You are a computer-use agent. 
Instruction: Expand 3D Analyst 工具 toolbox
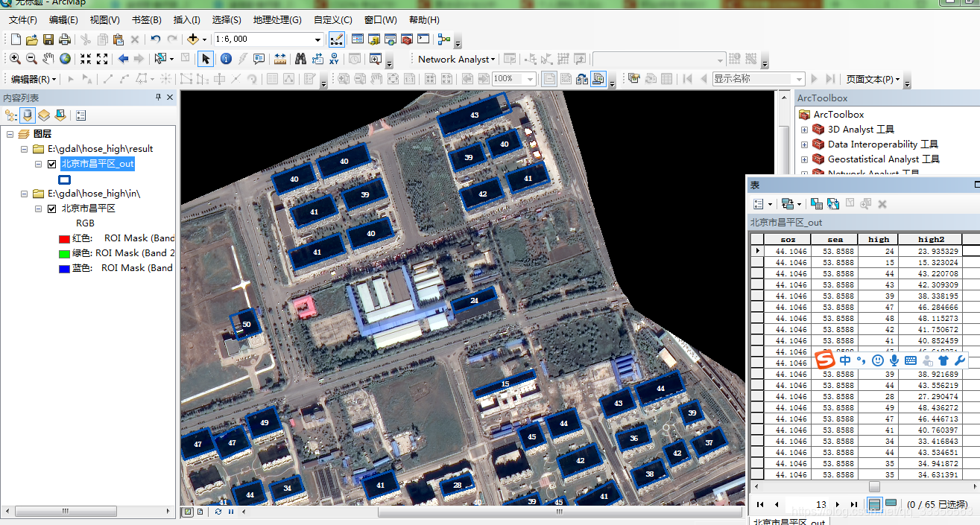point(804,130)
